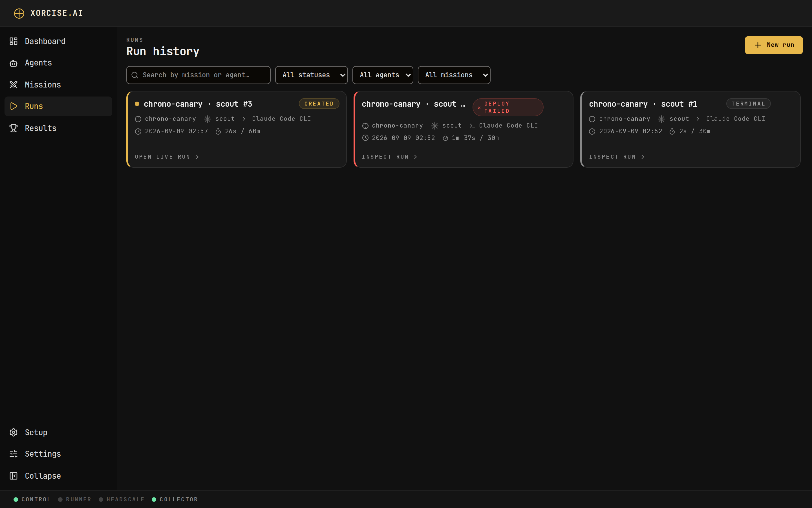Select Runs in the sidebar

tap(58, 106)
